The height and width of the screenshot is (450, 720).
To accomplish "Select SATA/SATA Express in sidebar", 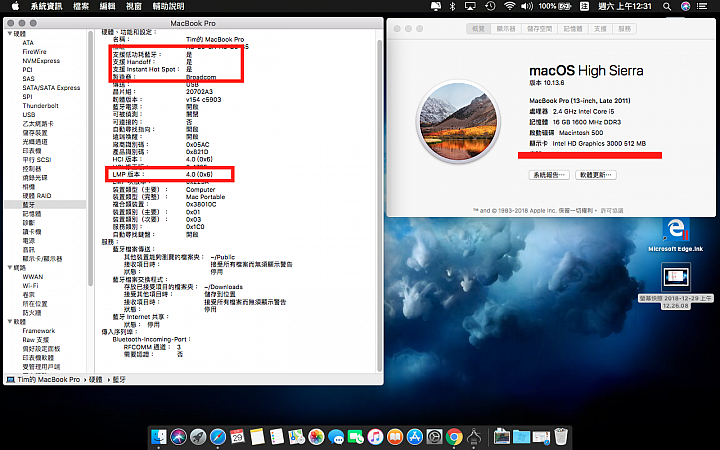I will pyautogui.click(x=51, y=88).
